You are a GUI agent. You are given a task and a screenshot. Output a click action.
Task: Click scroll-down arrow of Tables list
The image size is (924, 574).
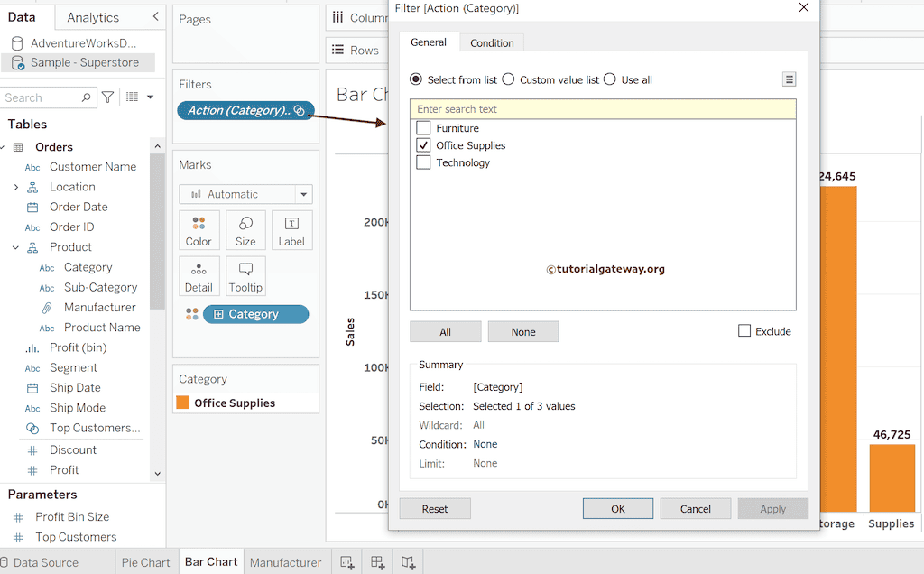coord(157,473)
